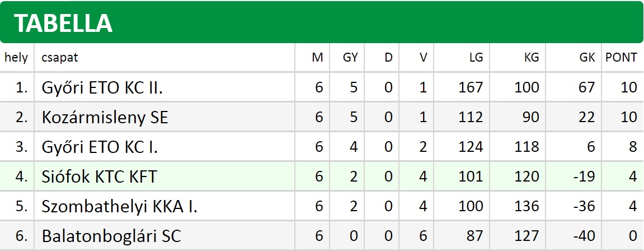Click Balatonboglári goals conceded 127
This screenshot has width=644, height=251.
(527, 236)
